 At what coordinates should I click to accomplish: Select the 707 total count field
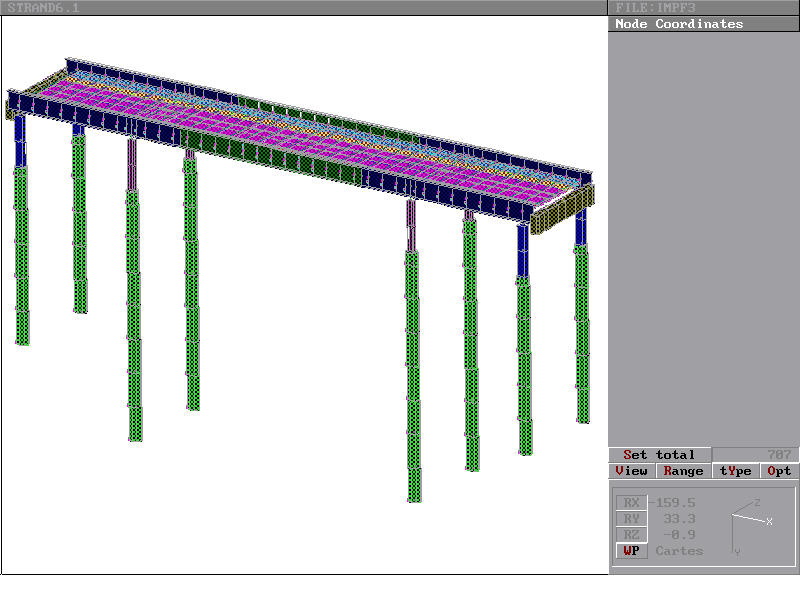(755, 455)
